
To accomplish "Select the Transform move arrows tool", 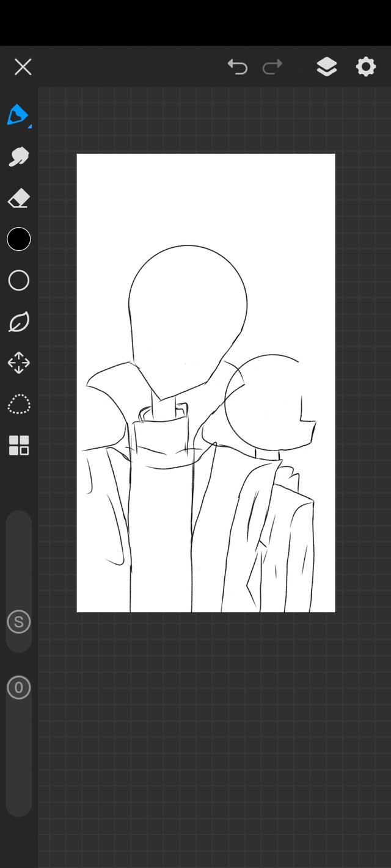I will (18, 363).
